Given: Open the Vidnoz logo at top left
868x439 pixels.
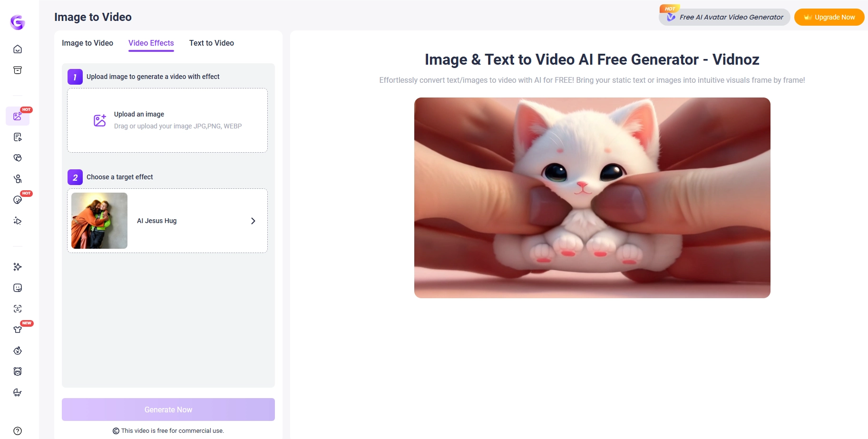Looking at the screenshot, I should point(17,22).
